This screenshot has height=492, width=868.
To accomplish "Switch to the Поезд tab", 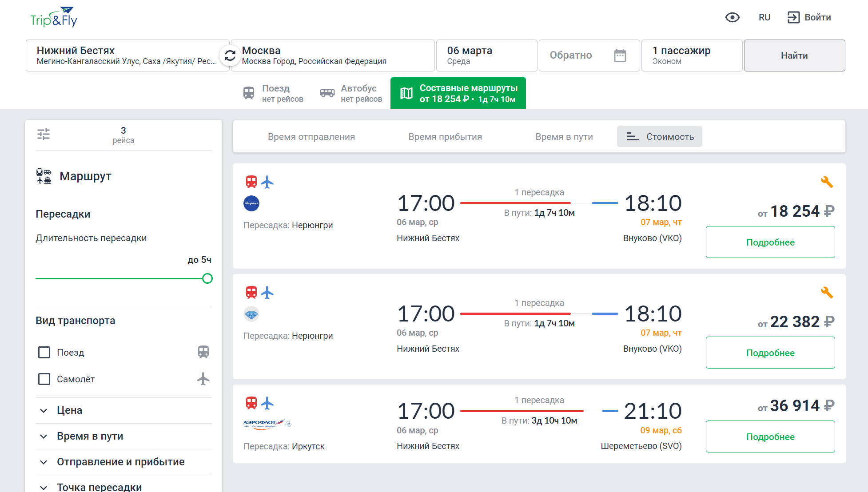I will [x=274, y=93].
